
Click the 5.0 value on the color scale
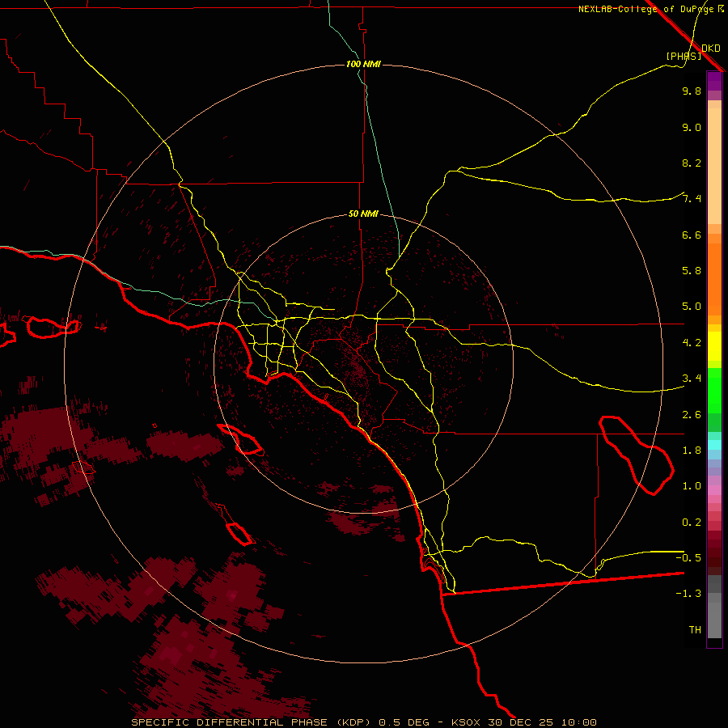692,307
